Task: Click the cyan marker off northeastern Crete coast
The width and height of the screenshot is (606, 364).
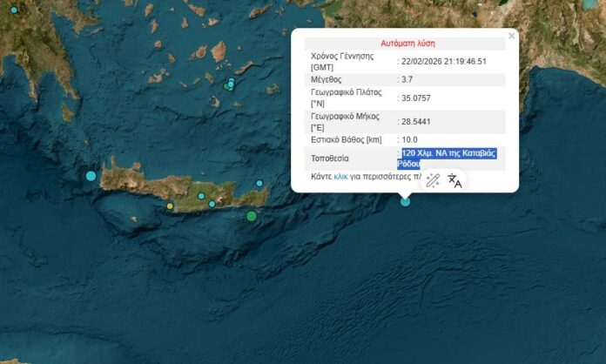Action: pos(259,183)
